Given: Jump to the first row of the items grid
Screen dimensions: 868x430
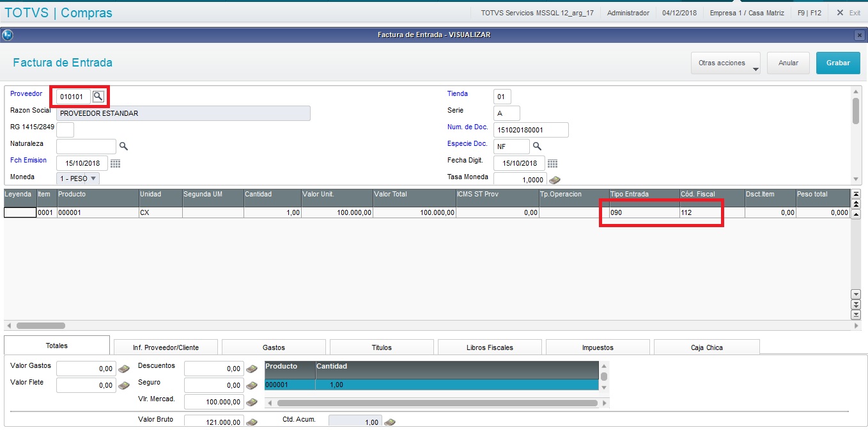Looking at the screenshot, I should pyautogui.click(x=856, y=193).
